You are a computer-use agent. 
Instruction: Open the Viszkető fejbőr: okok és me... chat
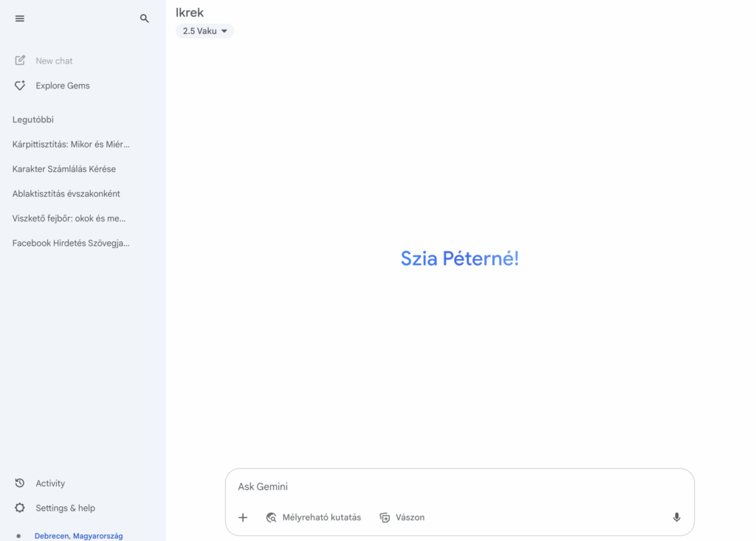69,218
